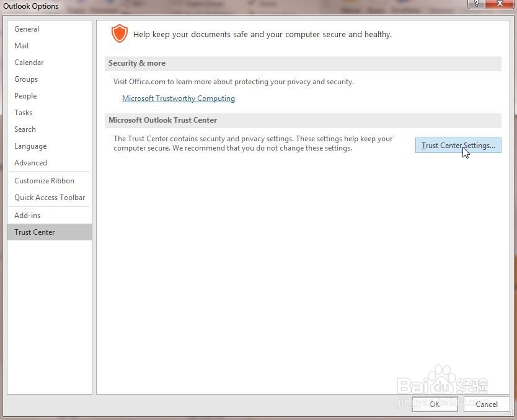517x420 pixels.
Task: Open Microsoft Trustworthy Computing link
Action: (179, 98)
